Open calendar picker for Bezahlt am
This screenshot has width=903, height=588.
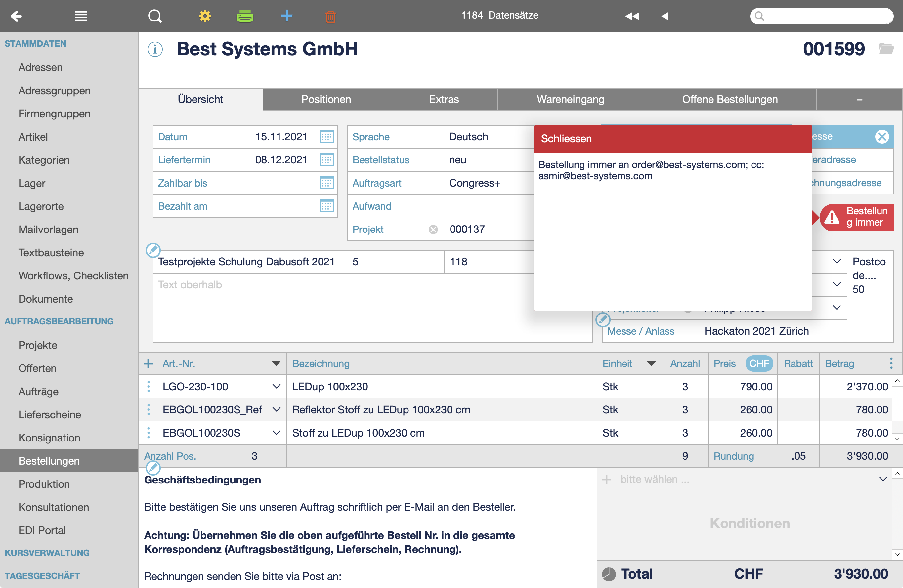pos(326,206)
